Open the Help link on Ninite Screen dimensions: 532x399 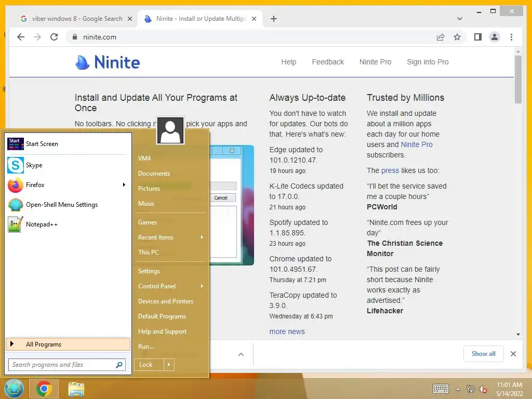[x=289, y=62]
